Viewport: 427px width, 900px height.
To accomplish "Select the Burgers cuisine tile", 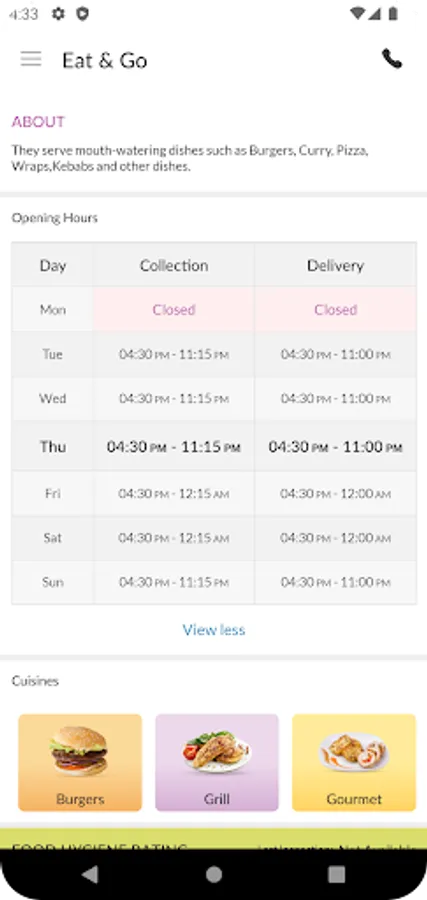I will 80,762.
